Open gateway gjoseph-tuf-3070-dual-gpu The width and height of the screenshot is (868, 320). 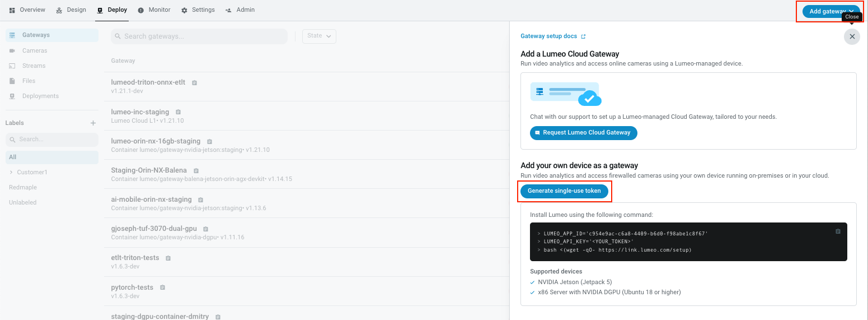154,229
